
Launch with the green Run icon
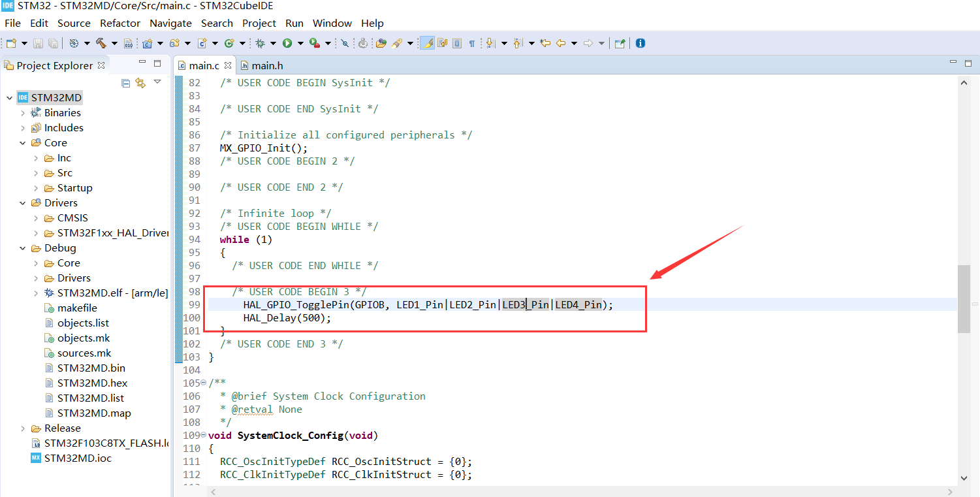[x=287, y=43]
